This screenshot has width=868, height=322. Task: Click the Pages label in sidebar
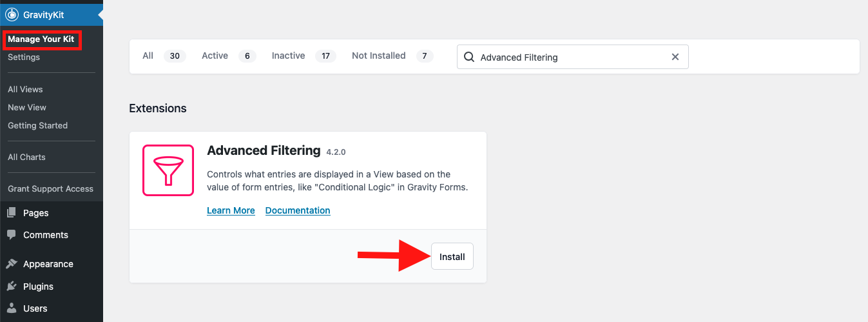coord(36,213)
